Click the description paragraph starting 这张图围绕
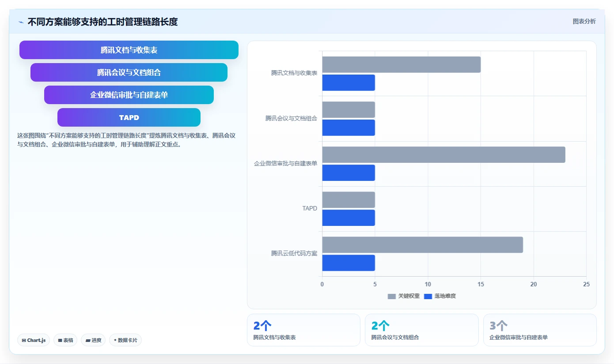 tap(126, 140)
